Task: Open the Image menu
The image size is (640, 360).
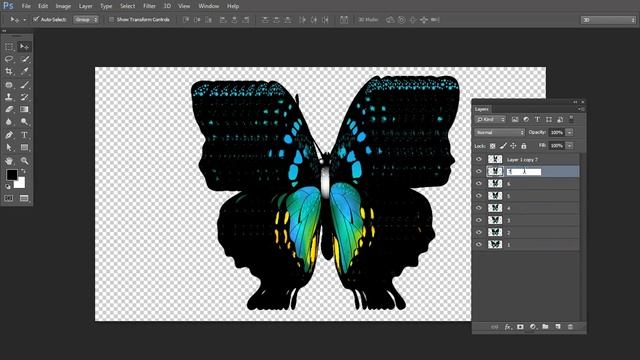Action: coord(63,6)
